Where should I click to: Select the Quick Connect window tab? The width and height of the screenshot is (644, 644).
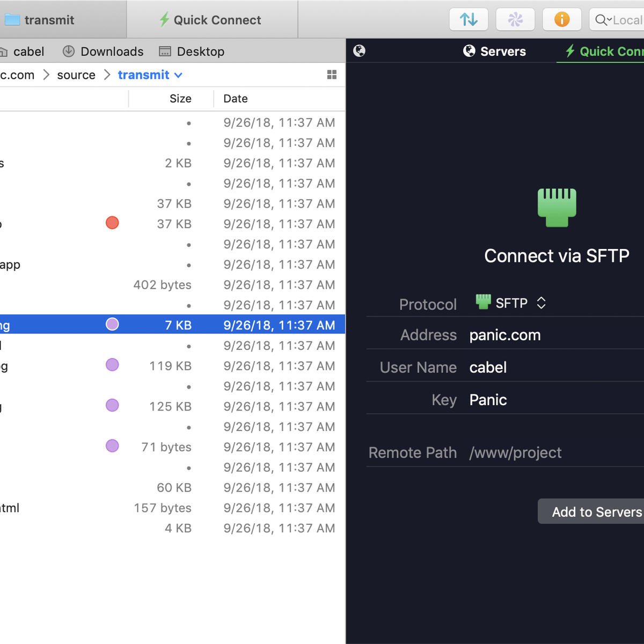point(211,20)
